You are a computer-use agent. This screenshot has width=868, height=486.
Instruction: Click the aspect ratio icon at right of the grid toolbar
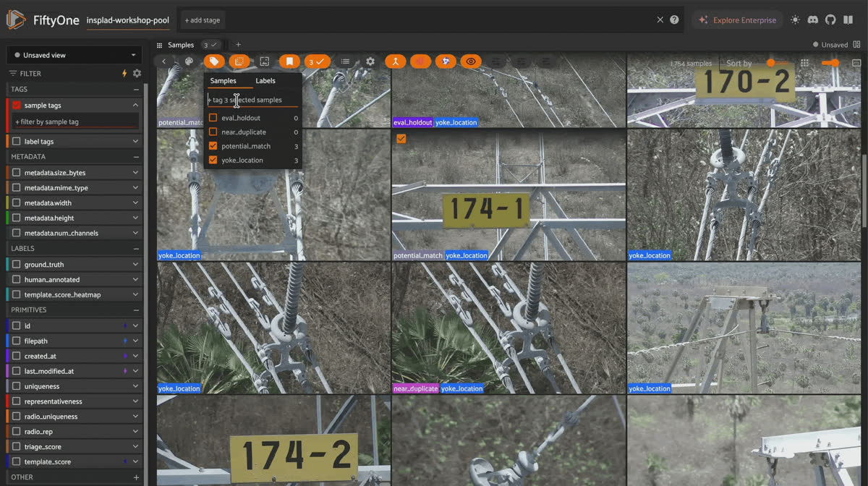click(857, 63)
